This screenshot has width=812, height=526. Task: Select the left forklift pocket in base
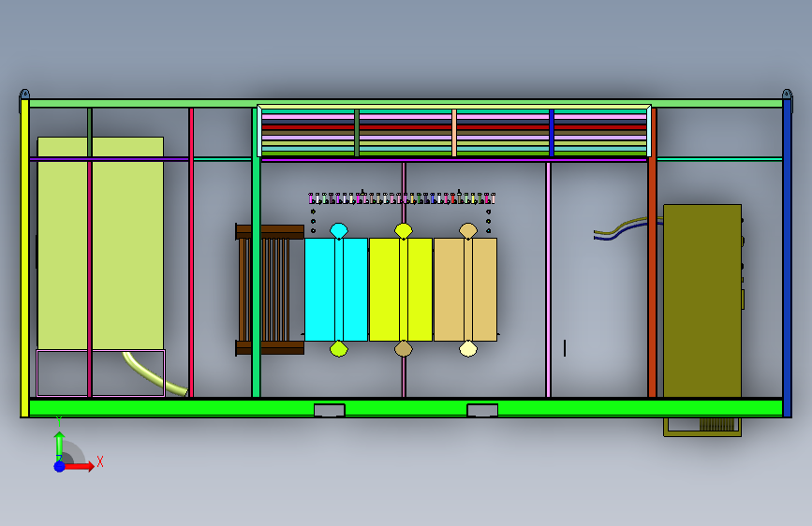(x=330, y=410)
